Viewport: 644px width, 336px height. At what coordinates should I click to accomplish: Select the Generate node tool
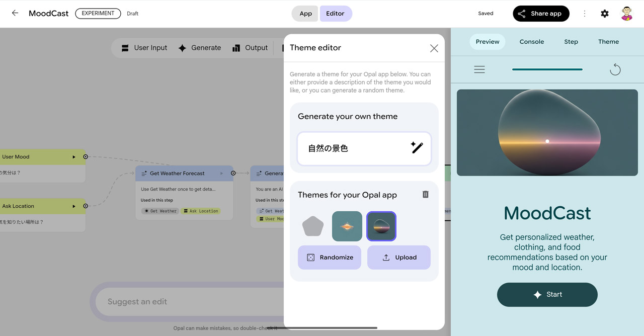(201, 47)
